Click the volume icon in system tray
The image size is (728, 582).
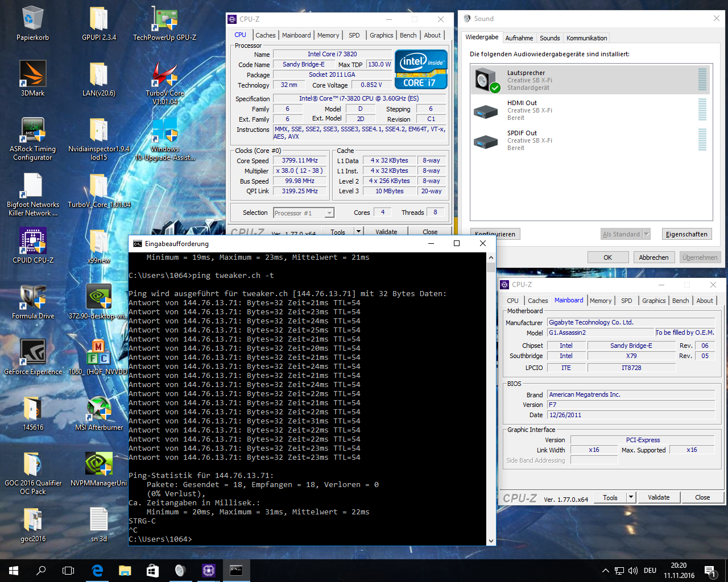(x=633, y=571)
